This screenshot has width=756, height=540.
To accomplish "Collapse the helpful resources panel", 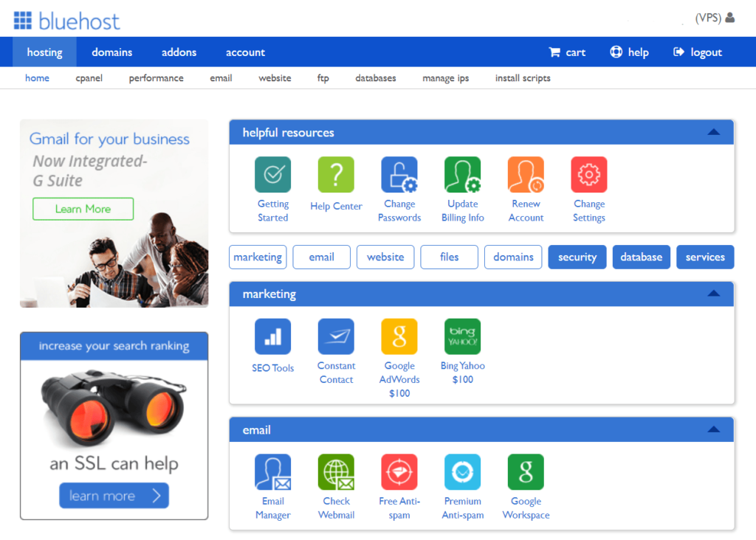I will click(714, 132).
